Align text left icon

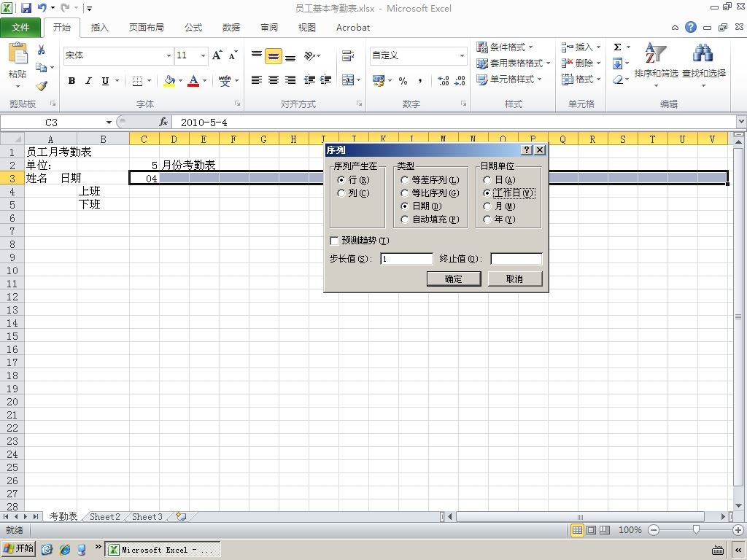(257, 80)
